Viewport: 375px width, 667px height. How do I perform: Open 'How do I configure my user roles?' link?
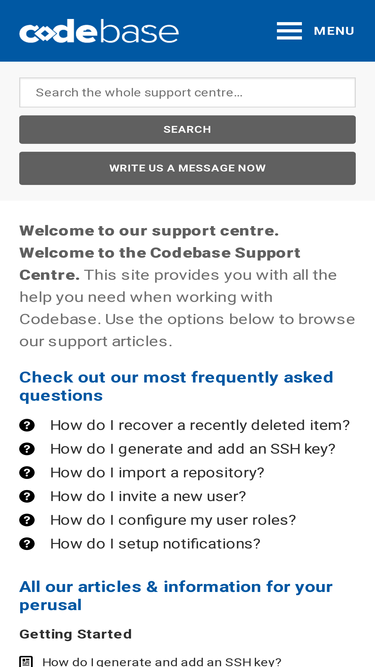pyautogui.click(x=173, y=520)
